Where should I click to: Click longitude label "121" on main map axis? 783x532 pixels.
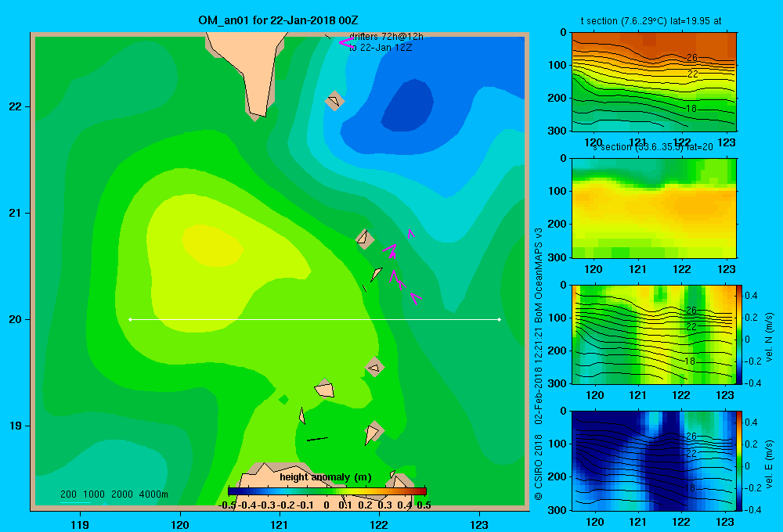[x=280, y=524]
